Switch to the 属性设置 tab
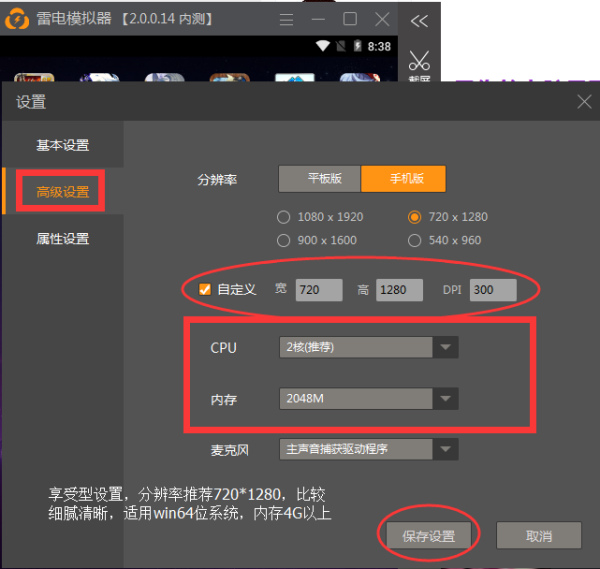 click(63, 239)
